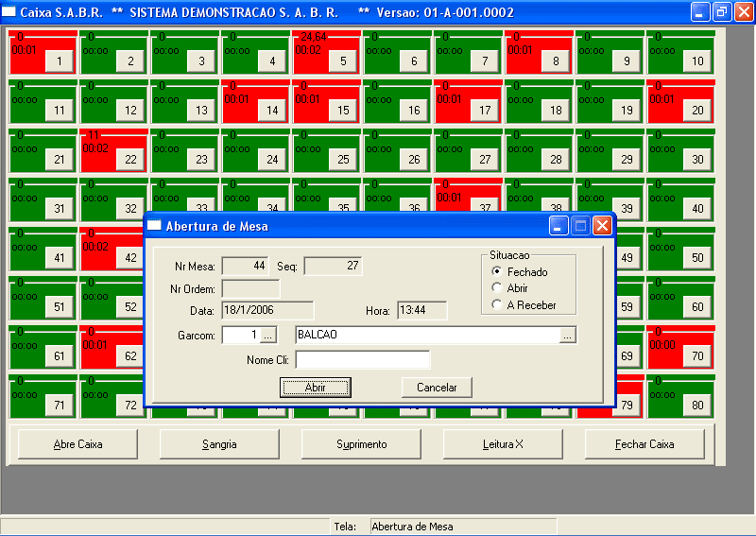Click the Caixa S.A.B.R. title bar icon
The image size is (756, 536).
9,11
